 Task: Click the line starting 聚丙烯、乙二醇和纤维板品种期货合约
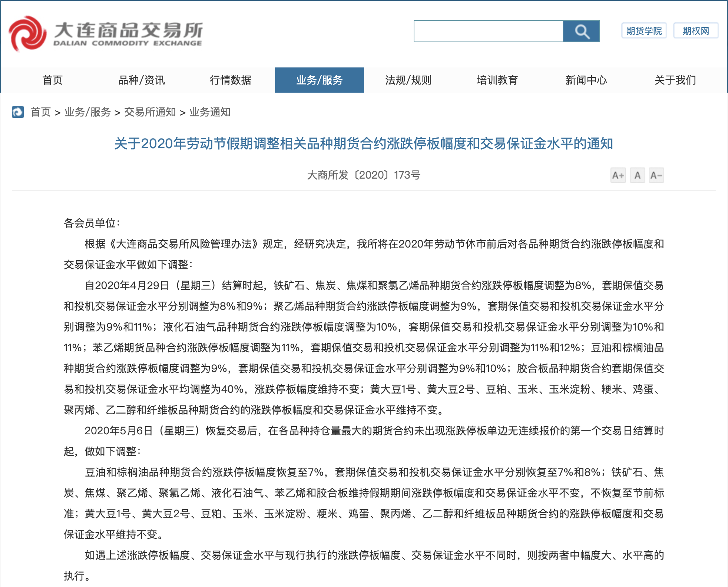tap(254, 410)
